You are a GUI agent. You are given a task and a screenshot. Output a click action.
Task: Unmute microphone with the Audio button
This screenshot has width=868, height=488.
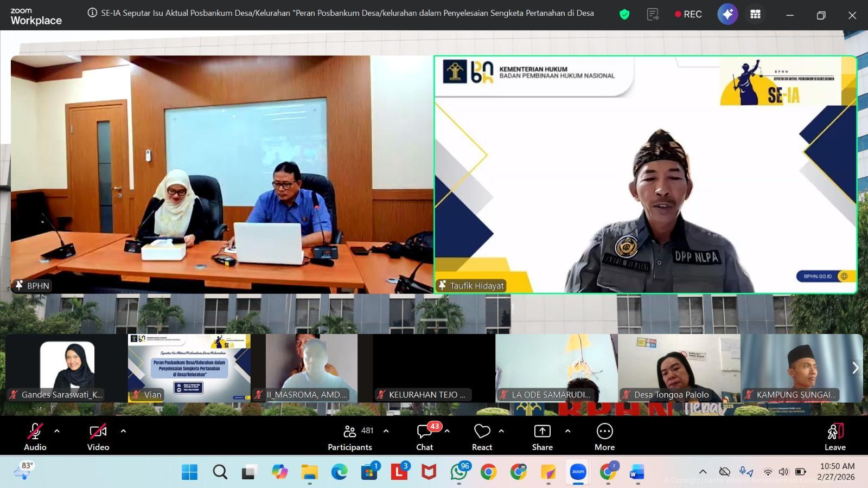click(x=35, y=436)
